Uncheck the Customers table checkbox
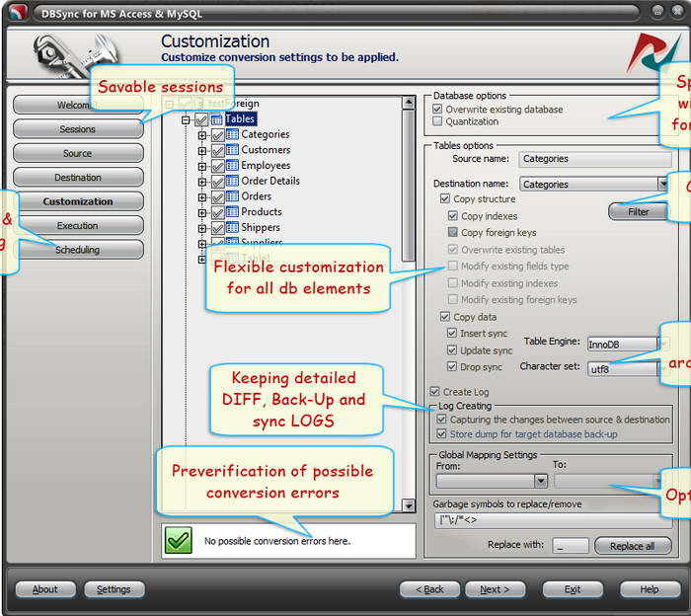Image resolution: width=691 pixels, height=616 pixels. pyautogui.click(x=218, y=150)
